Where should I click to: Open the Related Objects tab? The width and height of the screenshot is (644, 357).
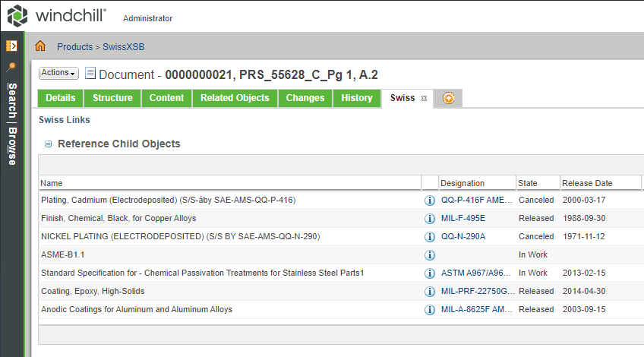point(235,98)
